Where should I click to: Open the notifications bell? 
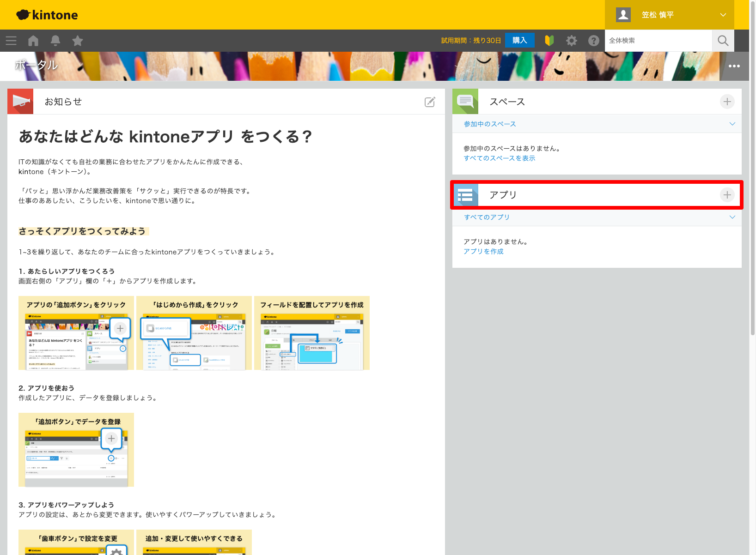click(x=55, y=41)
